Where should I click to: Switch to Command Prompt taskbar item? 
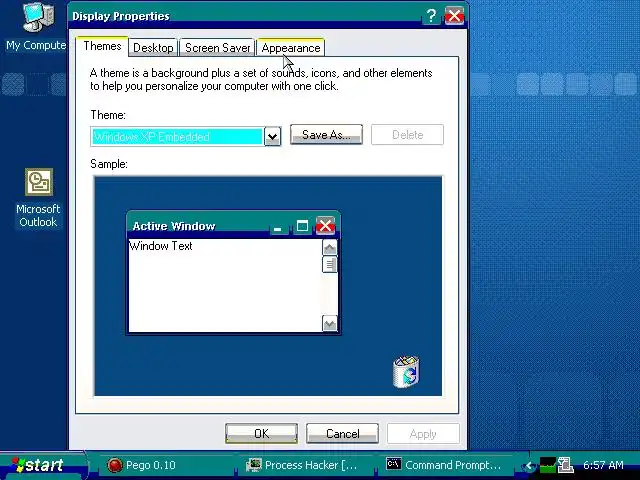(x=443, y=465)
